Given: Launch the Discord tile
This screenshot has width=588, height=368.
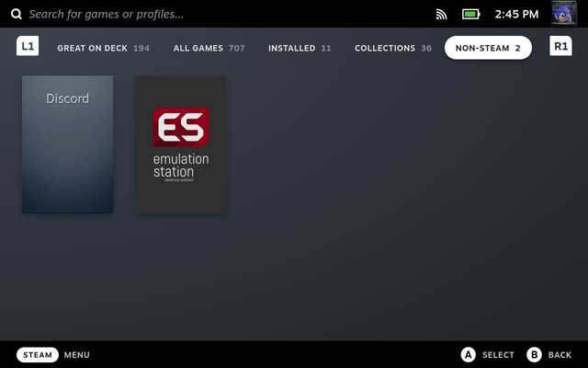Looking at the screenshot, I should click(x=68, y=144).
